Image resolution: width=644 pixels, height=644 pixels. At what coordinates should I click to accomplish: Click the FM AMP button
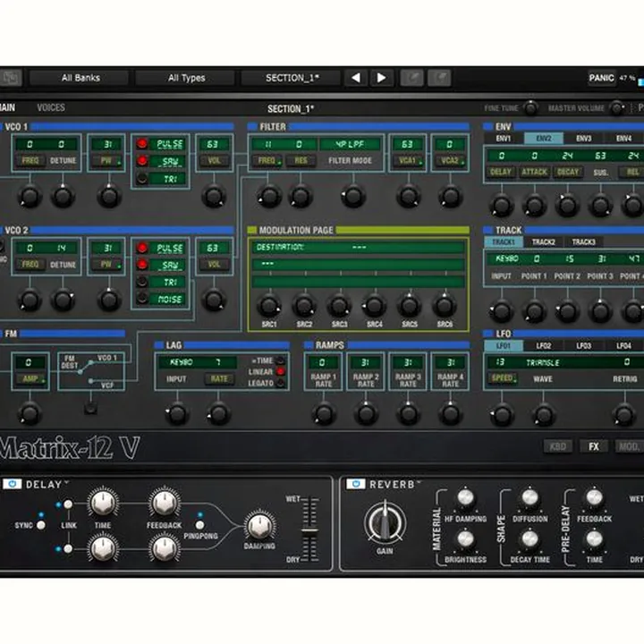pos(30,378)
